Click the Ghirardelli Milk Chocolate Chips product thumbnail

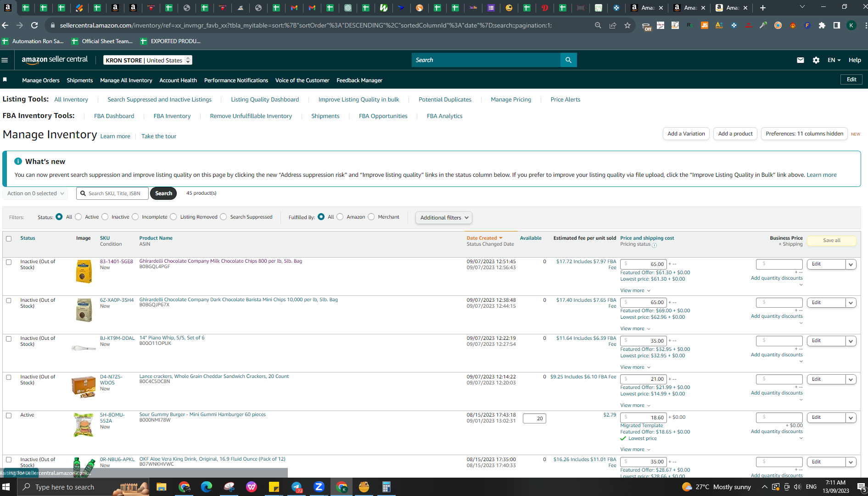pyautogui.click(x=84, y=271)
